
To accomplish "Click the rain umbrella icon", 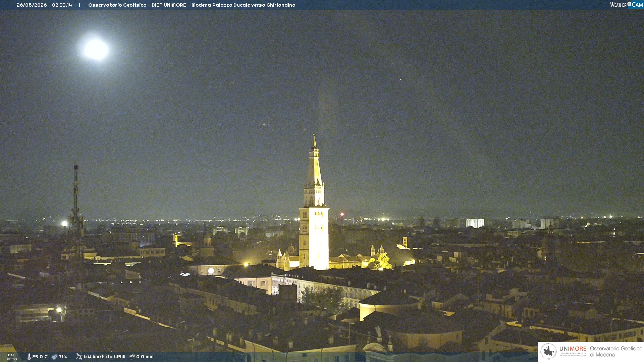I will [132, 357].
